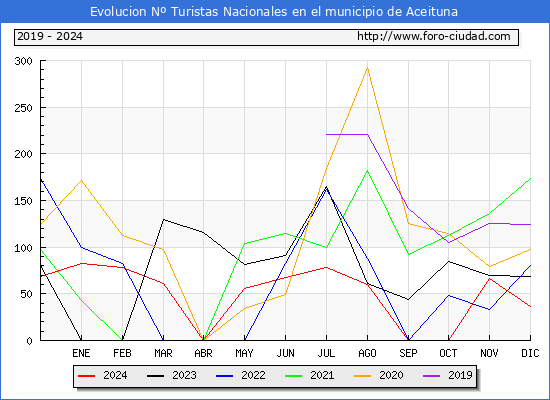Click the JUN month axis label

(x=286, y=353)
